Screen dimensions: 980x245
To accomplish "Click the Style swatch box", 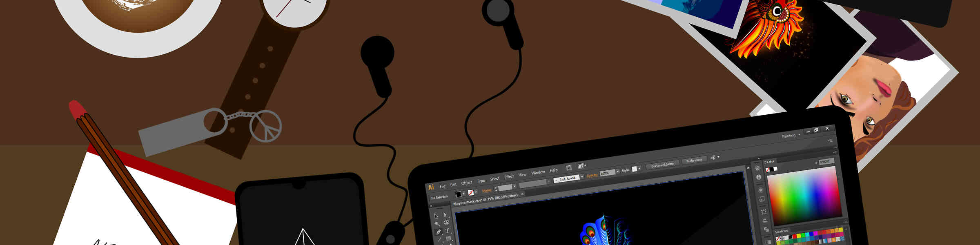I will pyautogui.click(x=634, y=169).
